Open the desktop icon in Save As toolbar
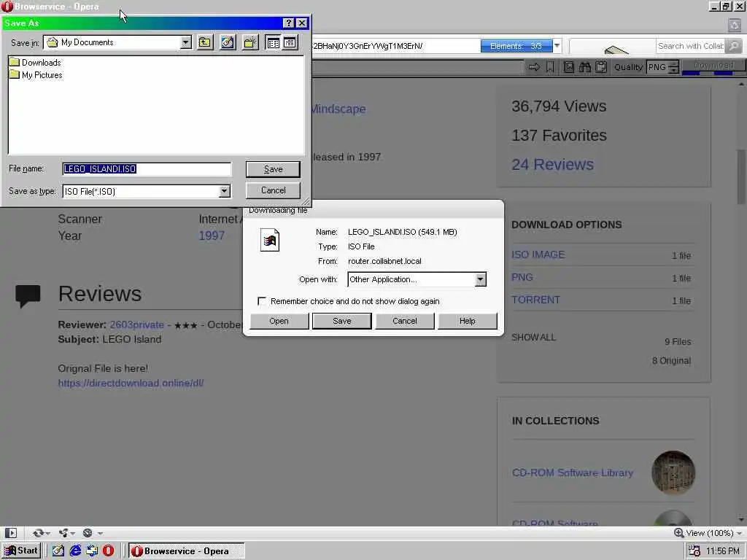Viewport: 747px width, 560px height. tap(228, 42)
